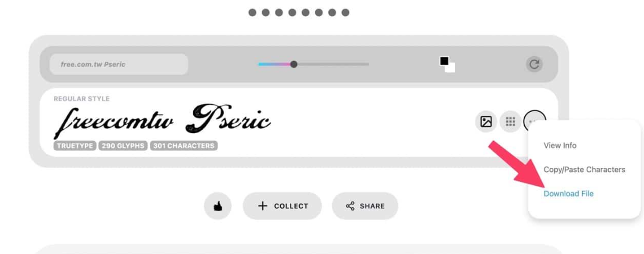
Task: Click the 290 GLYPHS badge
Action: coord(123,145)
